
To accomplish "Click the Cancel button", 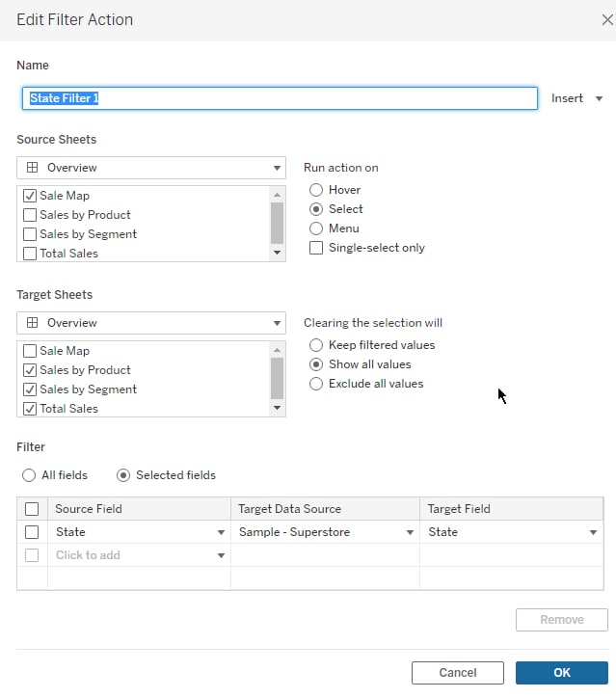I will point(458,673).
